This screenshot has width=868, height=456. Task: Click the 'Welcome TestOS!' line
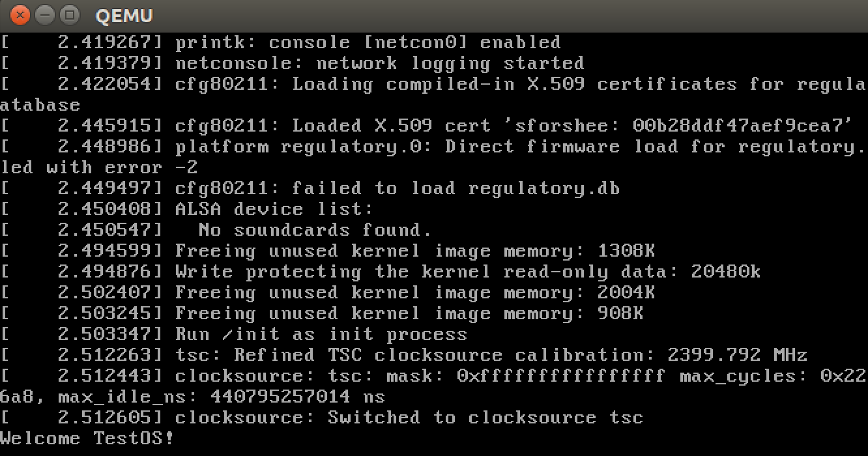[87, 438]
